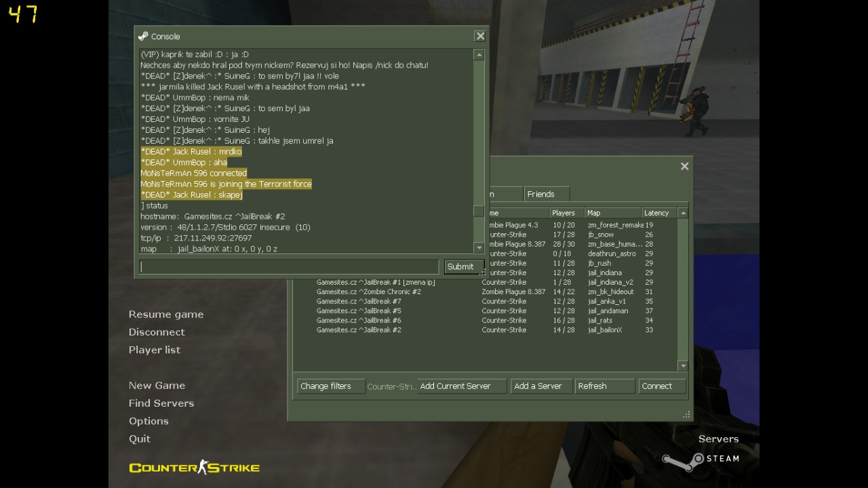Screen dimensions: 868x488
Task: Click console tcp/ip address 217.11.249.92:27697
Action: coord(213,238)
